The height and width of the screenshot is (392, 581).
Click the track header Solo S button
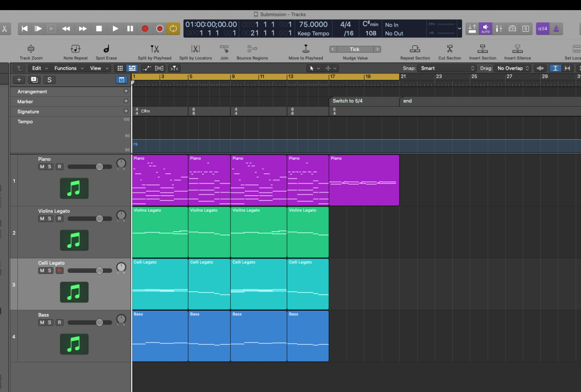pyautogui.click(x=49, y=80)
